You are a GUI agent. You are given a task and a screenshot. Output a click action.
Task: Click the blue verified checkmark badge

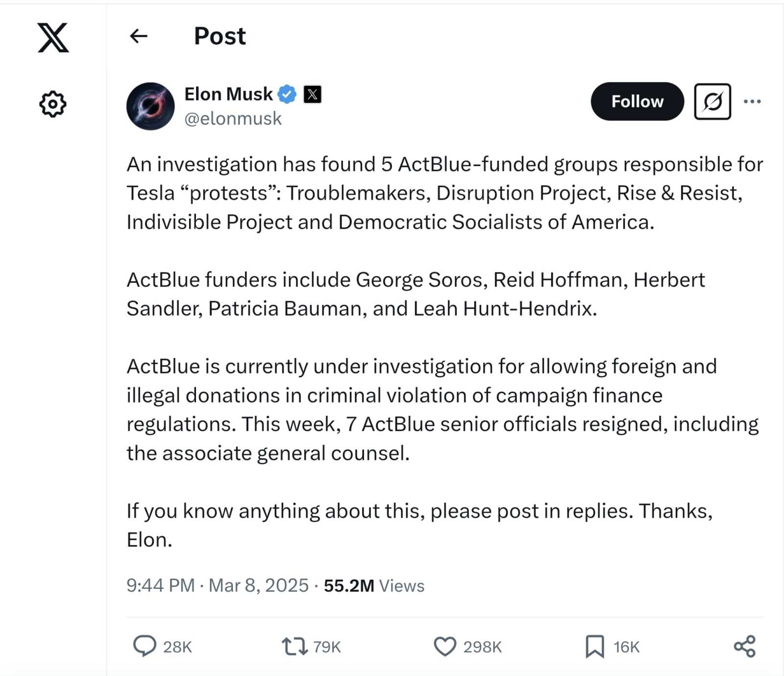click(x=287, y=94)
